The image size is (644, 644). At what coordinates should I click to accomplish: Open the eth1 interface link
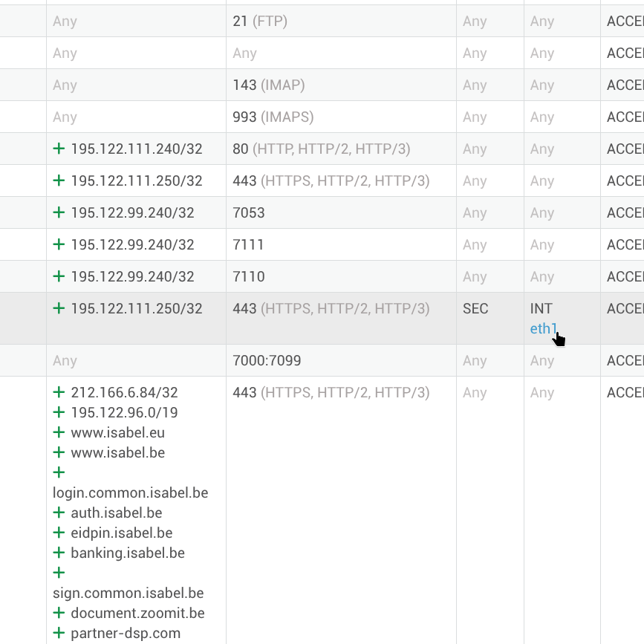click(x=543, y=328)
